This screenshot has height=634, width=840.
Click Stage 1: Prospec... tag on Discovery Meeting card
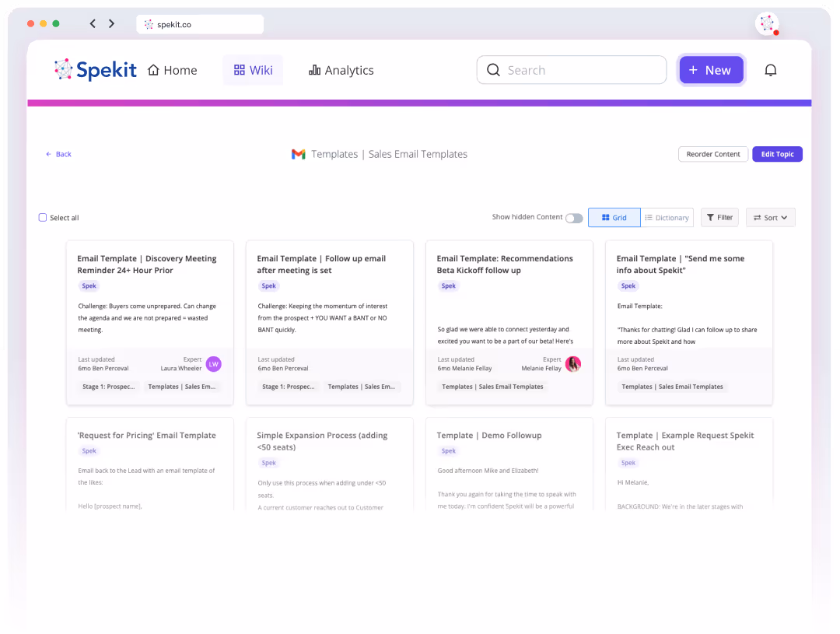(109, 387)
